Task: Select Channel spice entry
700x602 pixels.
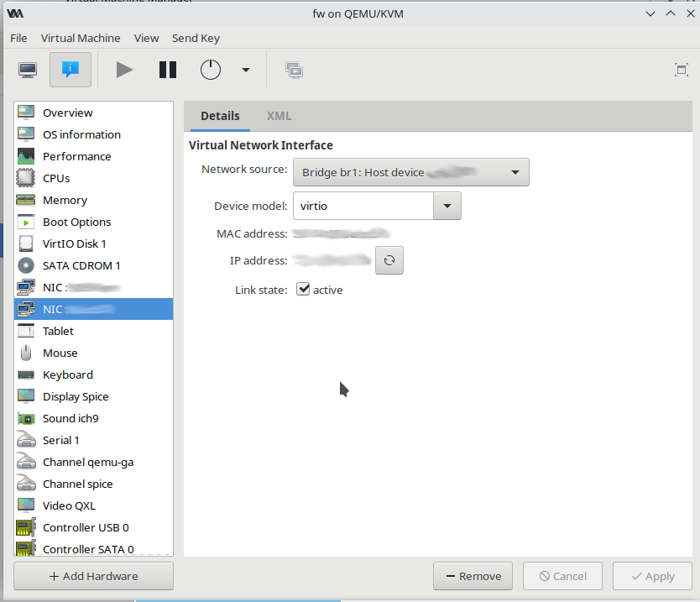Action: point(94,484)
